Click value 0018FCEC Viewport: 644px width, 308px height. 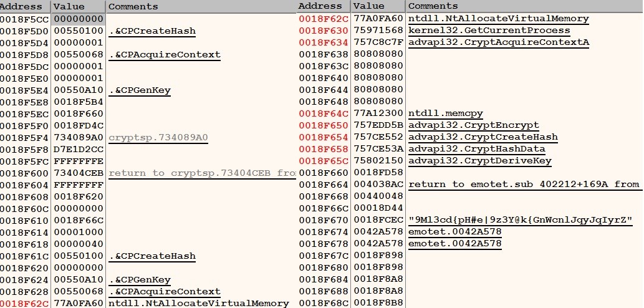(378, 220)
